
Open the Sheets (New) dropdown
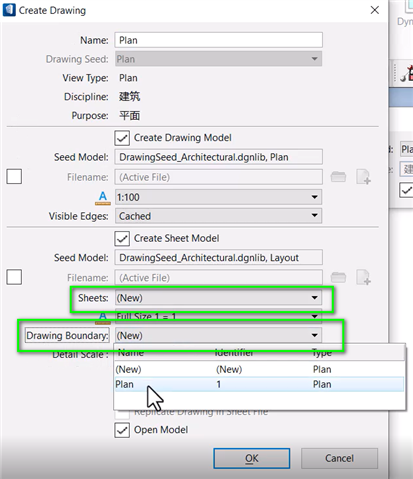(x=218, y=298)
